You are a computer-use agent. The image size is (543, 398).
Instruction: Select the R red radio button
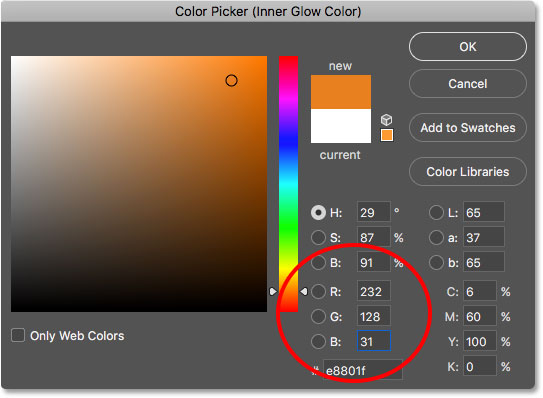(x=318, y=292)
